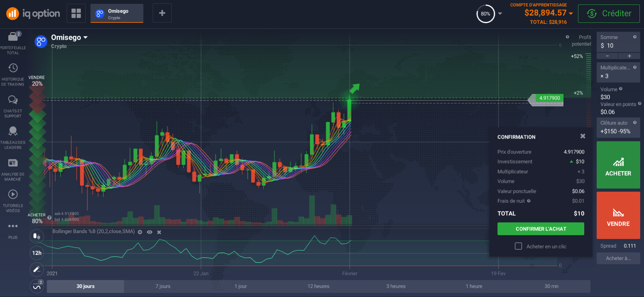Show Somme help info icon
Screen dimensions: 644x297
click(635, 37)
